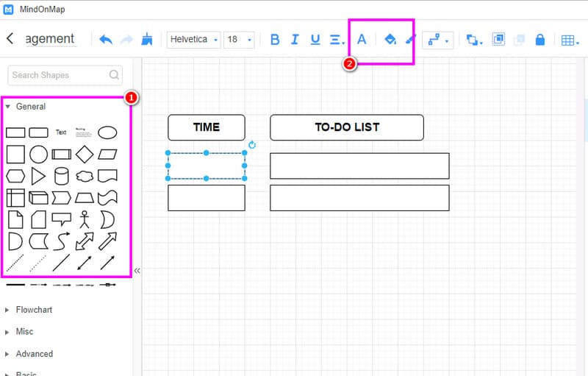Click the fill color bucket icon

click(x=390, y=39)
